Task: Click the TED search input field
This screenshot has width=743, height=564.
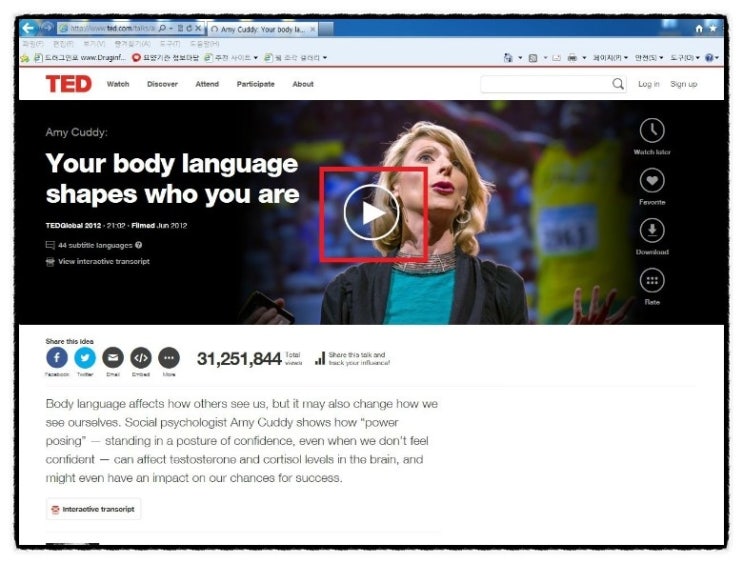Action: click(546, 84)
